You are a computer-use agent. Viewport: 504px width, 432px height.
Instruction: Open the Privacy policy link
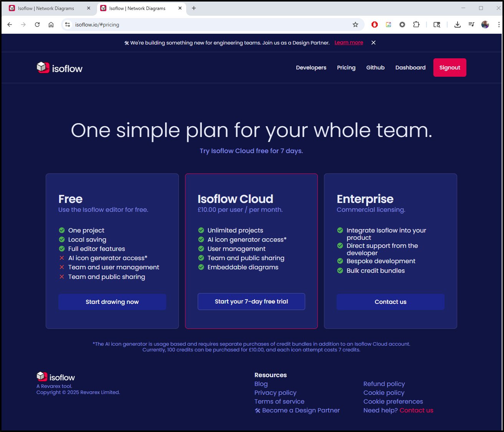click(275, 392)
